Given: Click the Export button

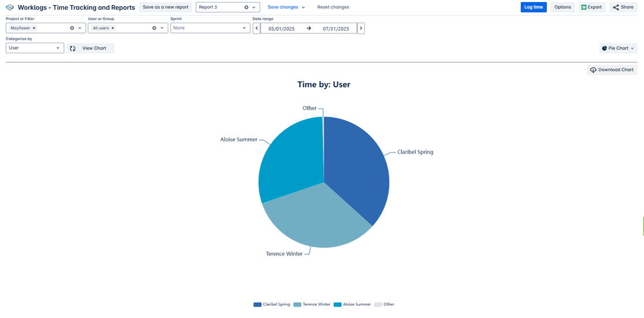Looking at the screenshot, I should (x=592, y=7).
